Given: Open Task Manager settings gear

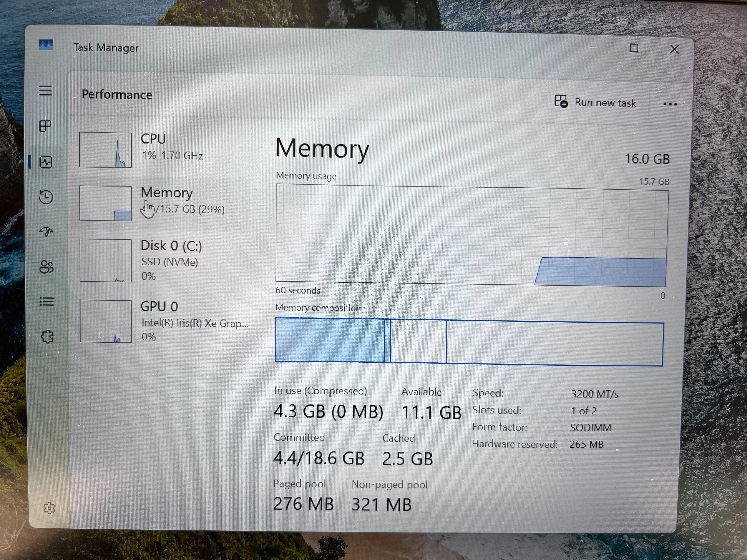Looking at the screenshot, I should click(x=49, y=508).
